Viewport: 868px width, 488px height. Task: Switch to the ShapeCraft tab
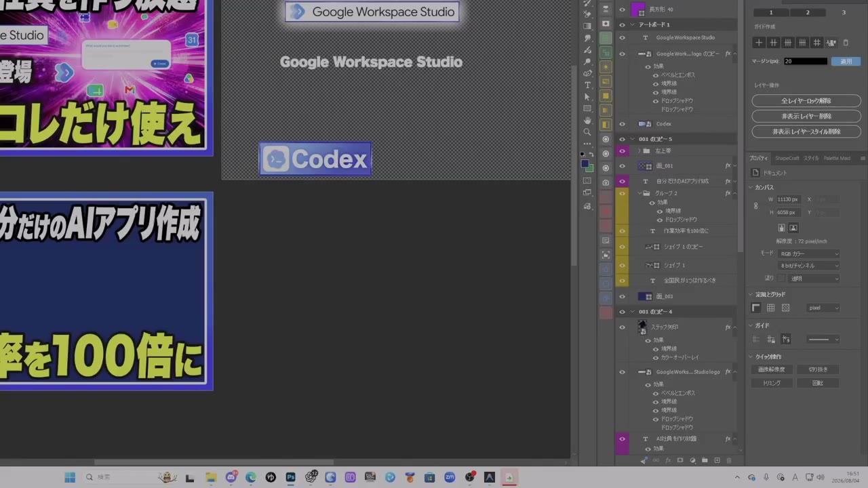[x=787, y=158]
